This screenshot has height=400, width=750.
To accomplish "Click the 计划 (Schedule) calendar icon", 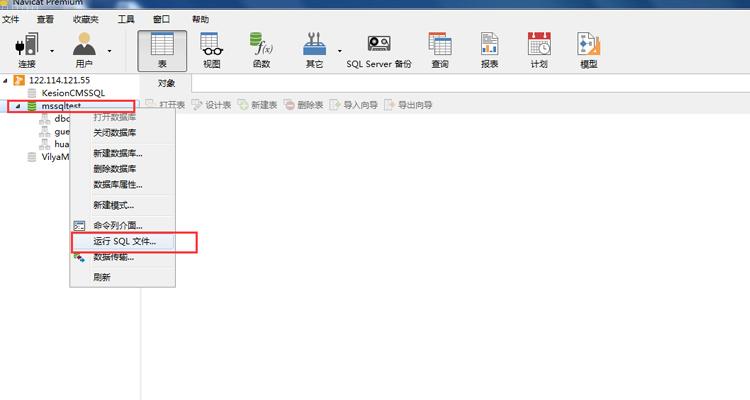I will click(x=539, y=48).
